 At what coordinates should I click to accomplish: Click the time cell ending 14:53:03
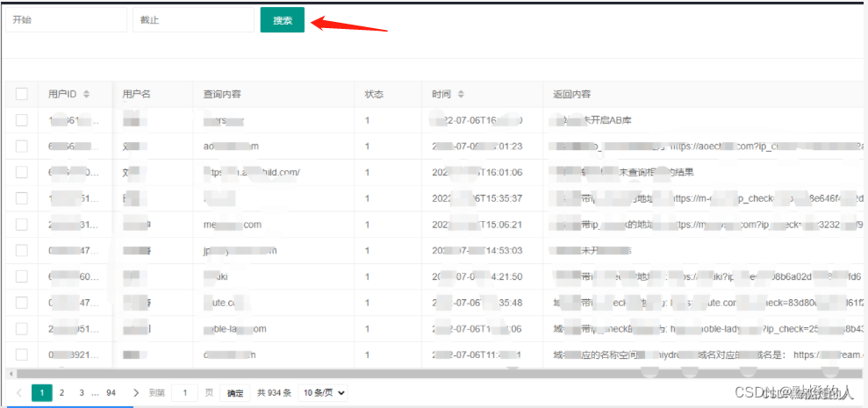tap(482, 250)
